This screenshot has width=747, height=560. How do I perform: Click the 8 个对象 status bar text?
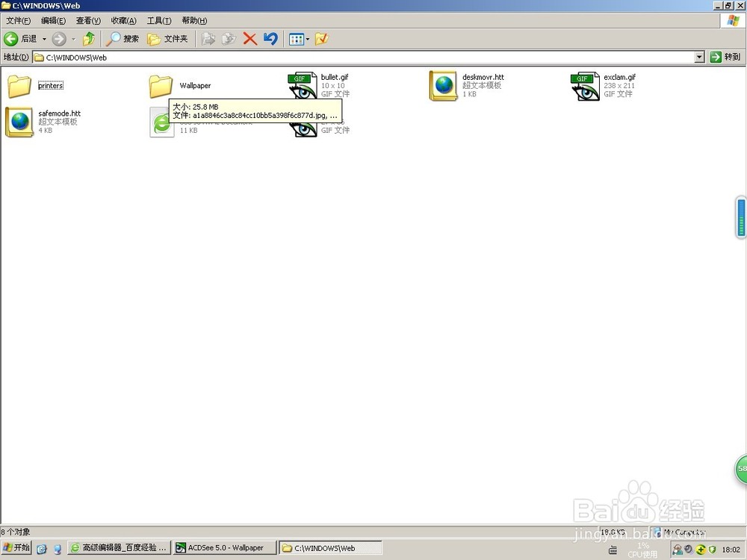[15, 532]
